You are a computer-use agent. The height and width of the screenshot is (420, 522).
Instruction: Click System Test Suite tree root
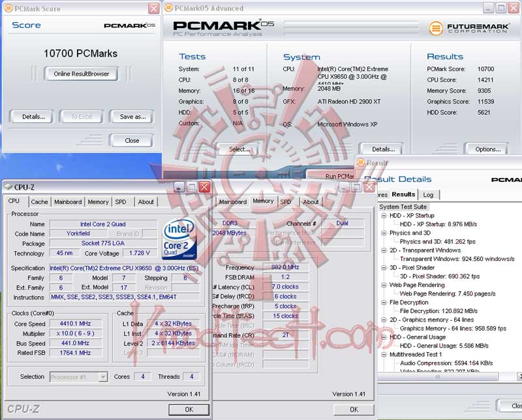[x=403, y=207]
